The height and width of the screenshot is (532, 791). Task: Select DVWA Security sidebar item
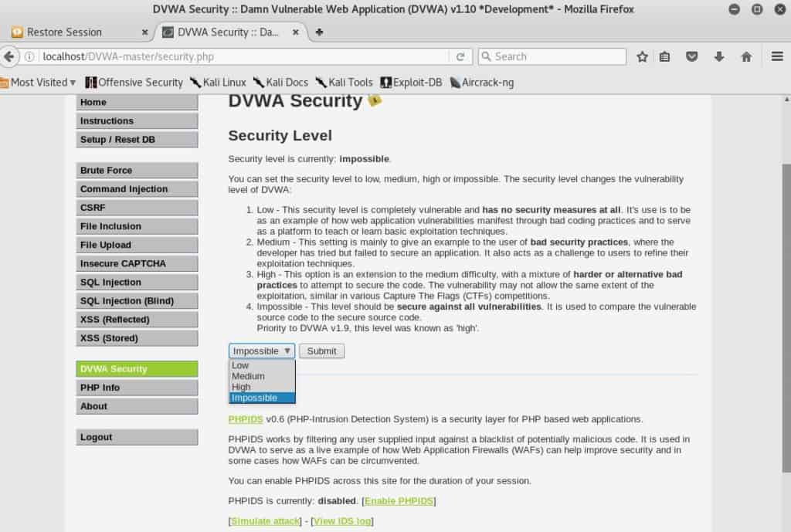pos(137,368)
